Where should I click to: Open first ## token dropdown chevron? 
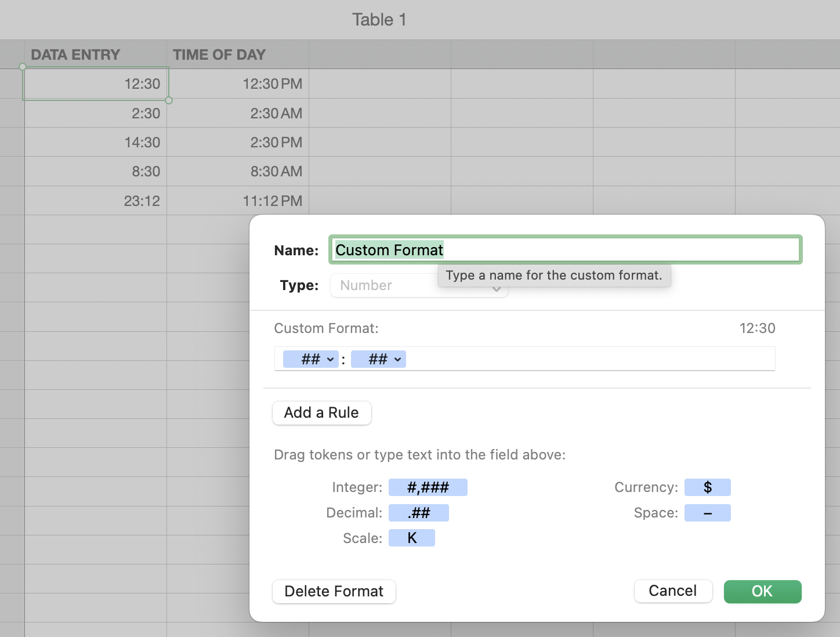pyautogui.click(x=330, y=360)
